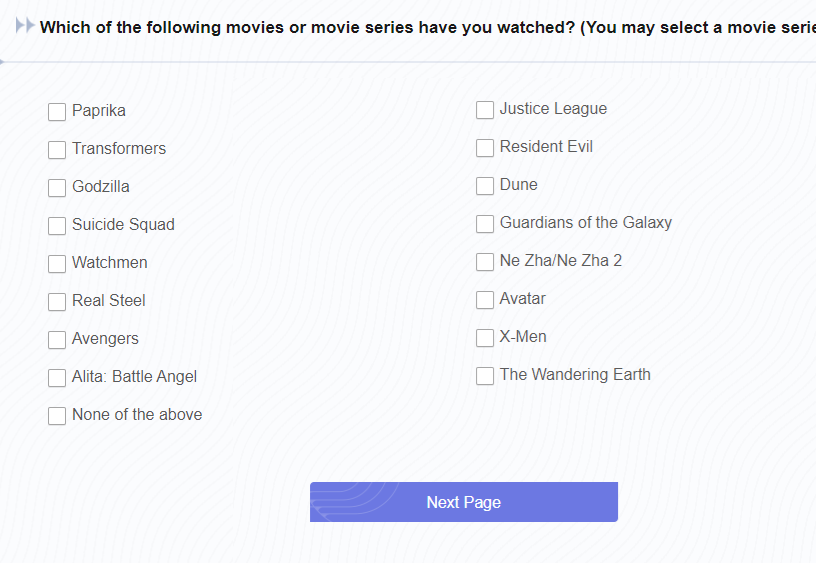
Task: Tick the Godzilla checkbox
Action: click(57, 188)
